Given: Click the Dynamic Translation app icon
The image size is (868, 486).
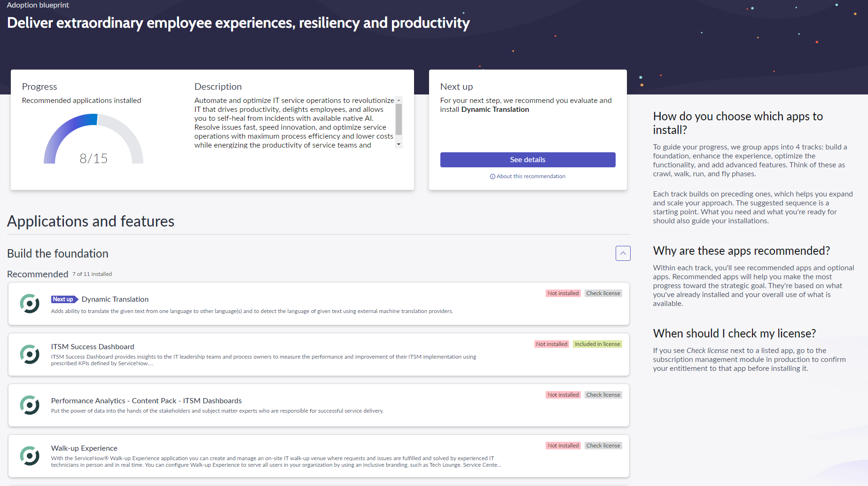Looking at the screenshot, I should point(30,304).
